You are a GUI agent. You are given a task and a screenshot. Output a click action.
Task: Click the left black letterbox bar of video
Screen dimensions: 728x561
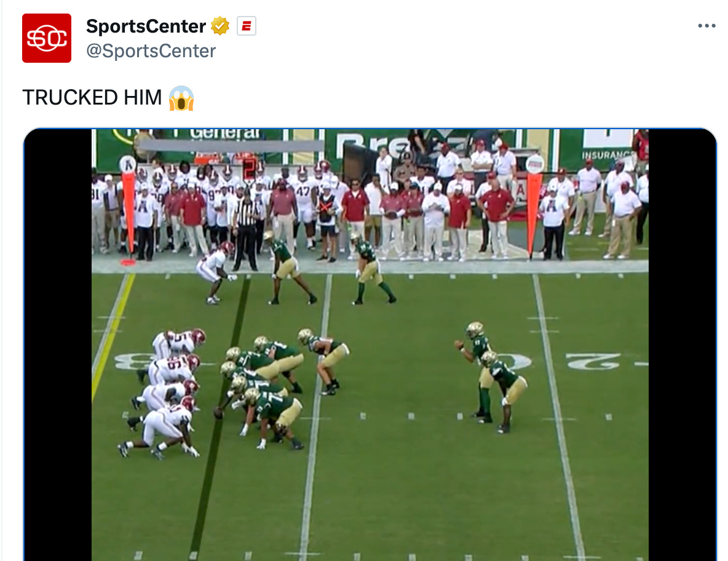click(x=58, y=344)
